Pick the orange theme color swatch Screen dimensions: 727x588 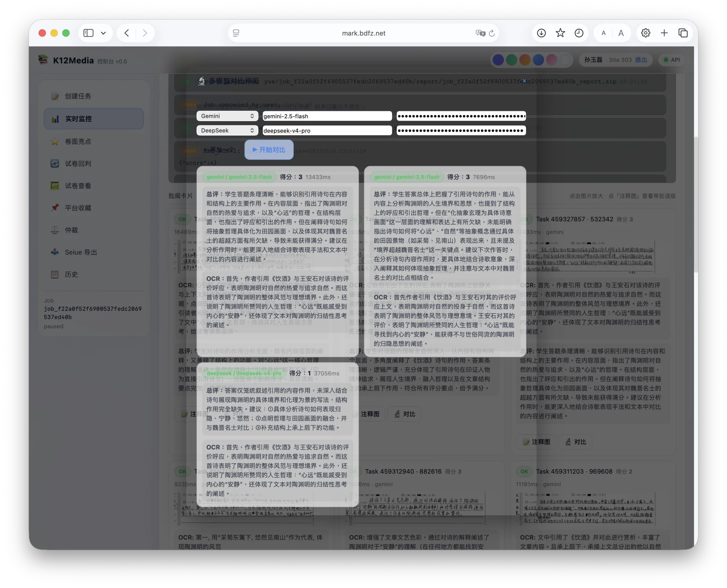pyautogui.click(x=525, y=60)
